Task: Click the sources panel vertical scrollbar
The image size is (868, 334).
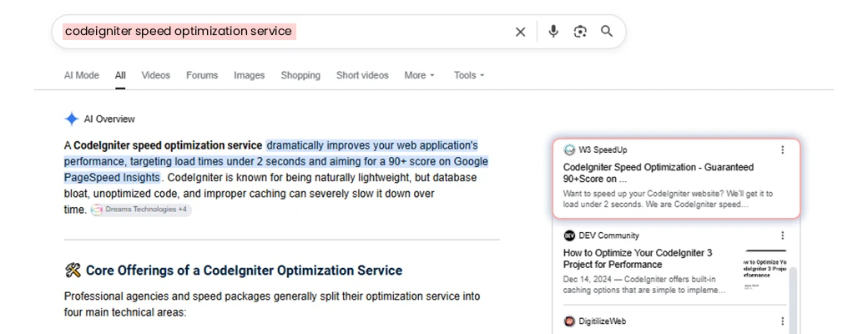Action: point(793,299)
